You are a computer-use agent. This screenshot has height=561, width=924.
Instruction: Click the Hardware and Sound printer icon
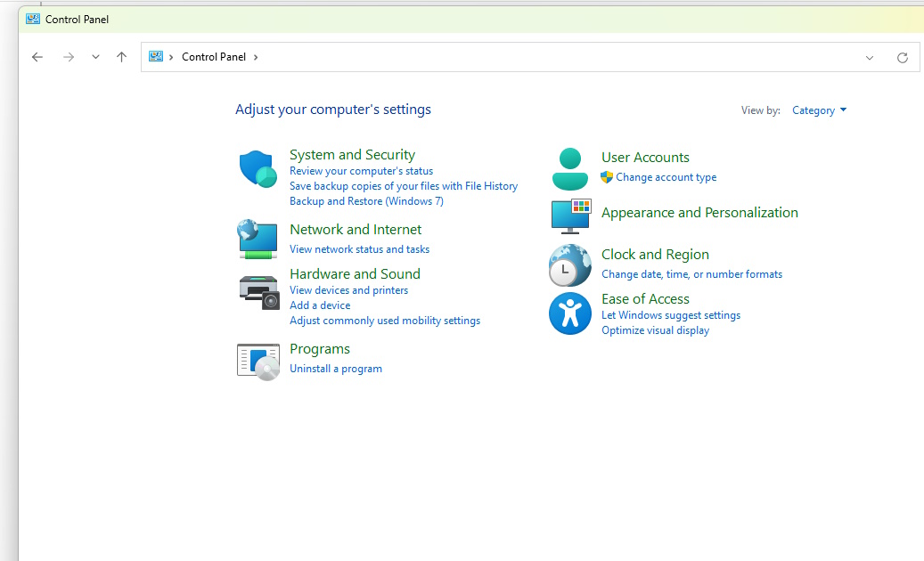tap(258, 290)
